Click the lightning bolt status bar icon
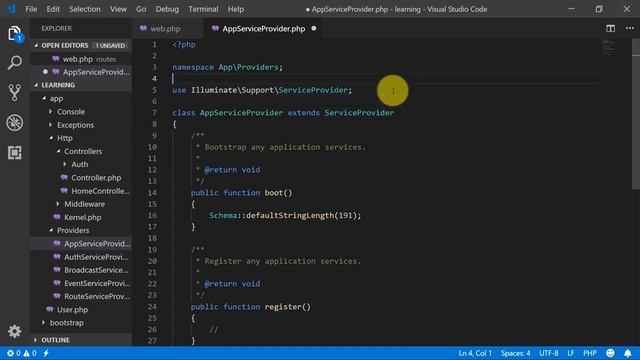Screen dimensions: 640x360 point(46,353)
